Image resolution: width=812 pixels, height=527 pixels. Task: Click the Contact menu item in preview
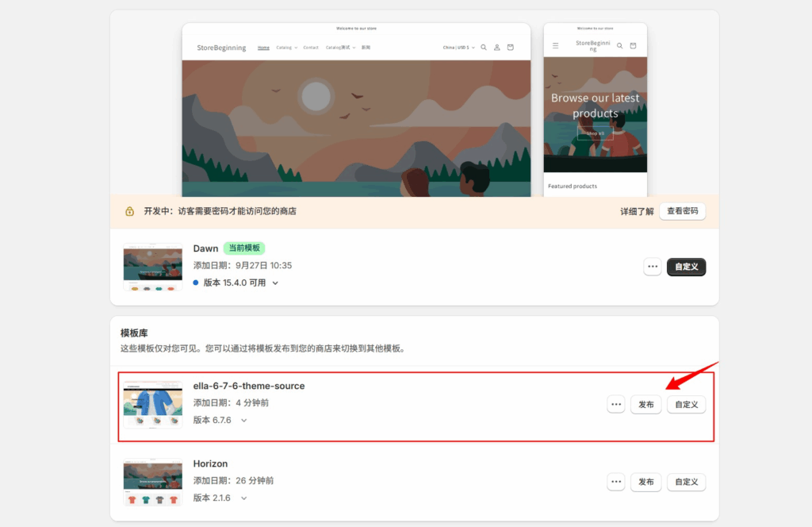pyautogui.click(x=311, y=48)
